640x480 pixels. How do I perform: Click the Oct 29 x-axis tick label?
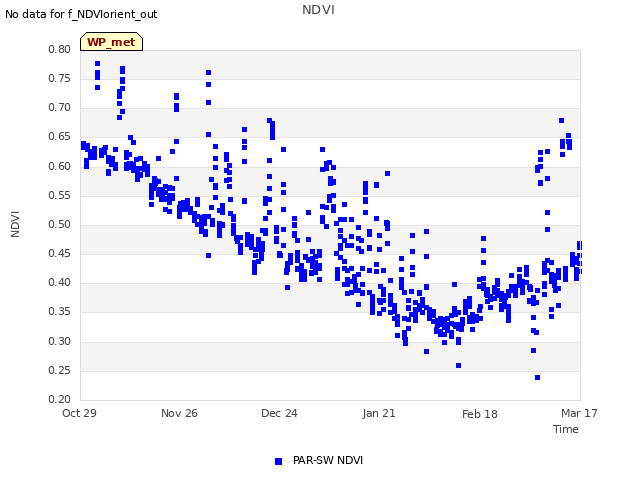(79, 413)
